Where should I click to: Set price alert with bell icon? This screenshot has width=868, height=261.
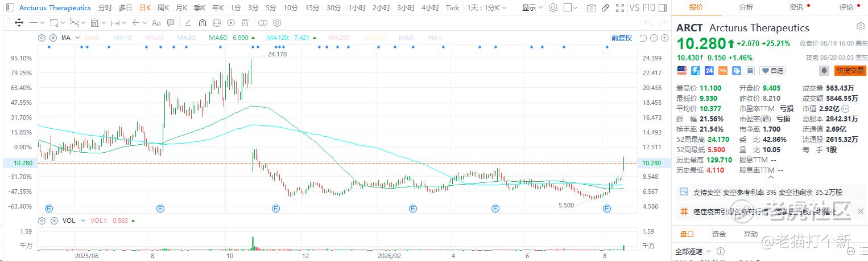tap(824, 71)
